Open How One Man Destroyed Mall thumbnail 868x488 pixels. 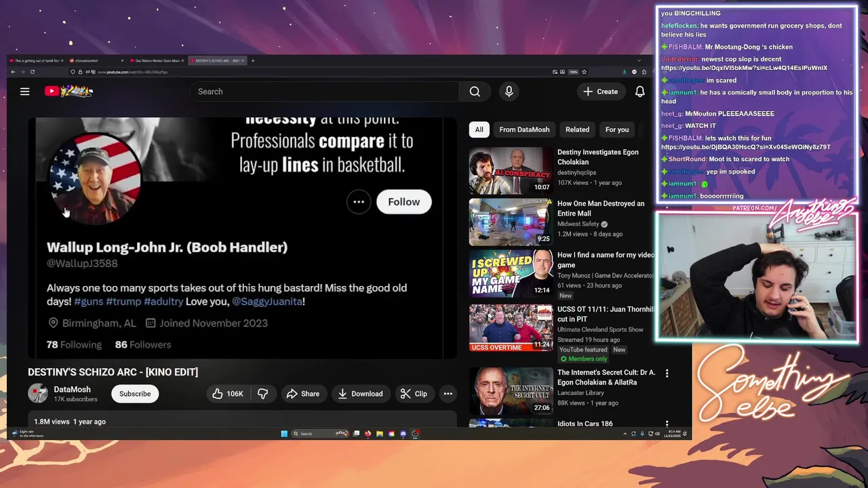pyautogui.click(x=511, y=222)
